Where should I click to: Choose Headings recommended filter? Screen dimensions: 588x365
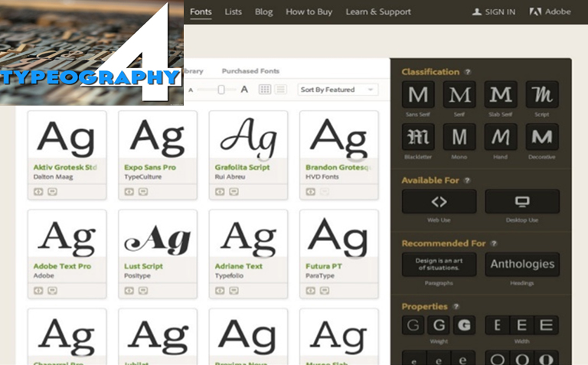pos(522,264)
